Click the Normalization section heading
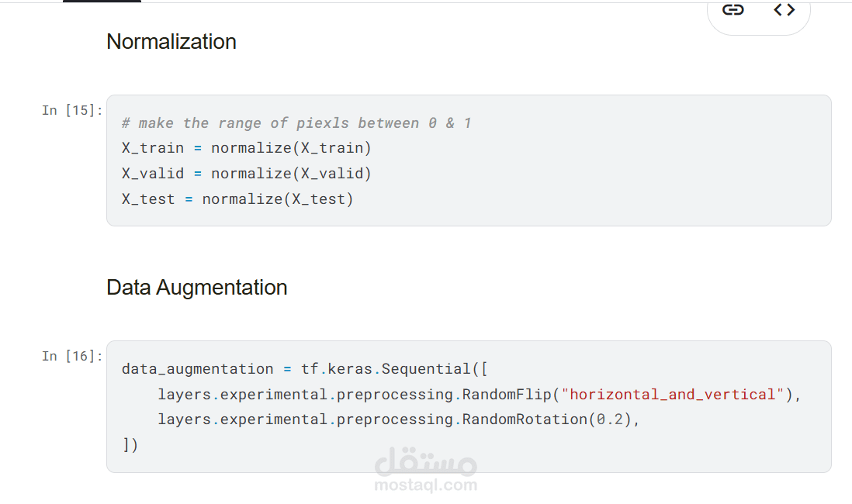852x504 pixels. 171,42
